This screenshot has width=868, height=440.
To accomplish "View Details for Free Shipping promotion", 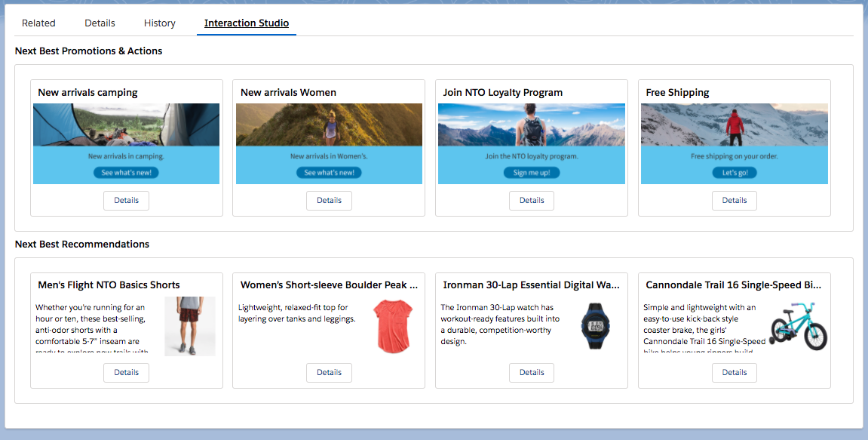I will [x=734, y=201].
